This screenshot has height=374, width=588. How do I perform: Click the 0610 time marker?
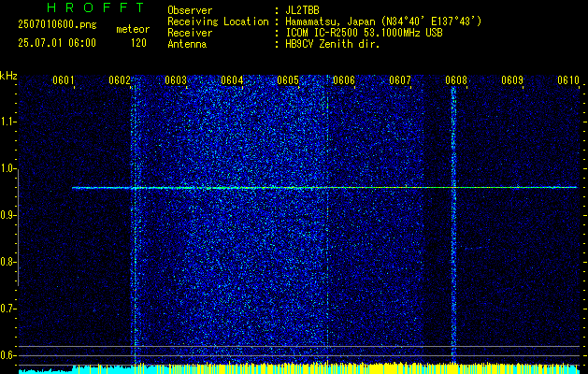[568, 79]
